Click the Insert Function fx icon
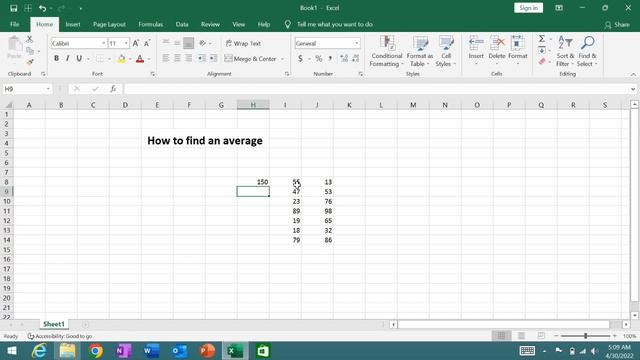 [113, 89]
